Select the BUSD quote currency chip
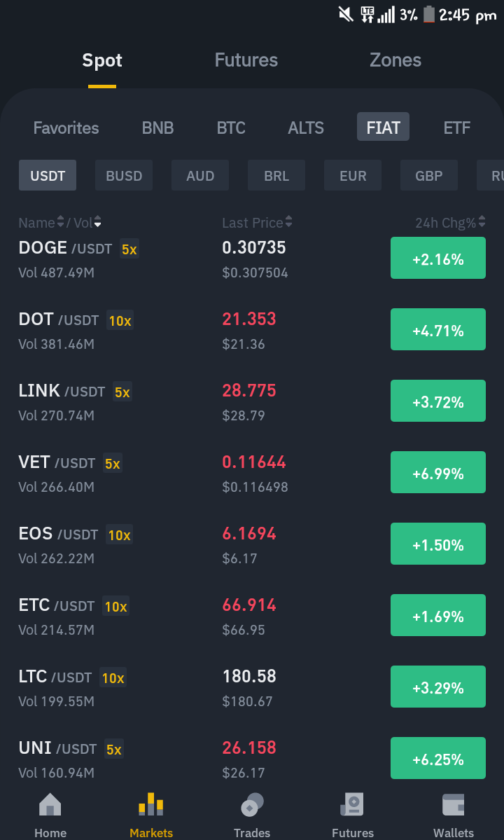 (x=124, y=175)
